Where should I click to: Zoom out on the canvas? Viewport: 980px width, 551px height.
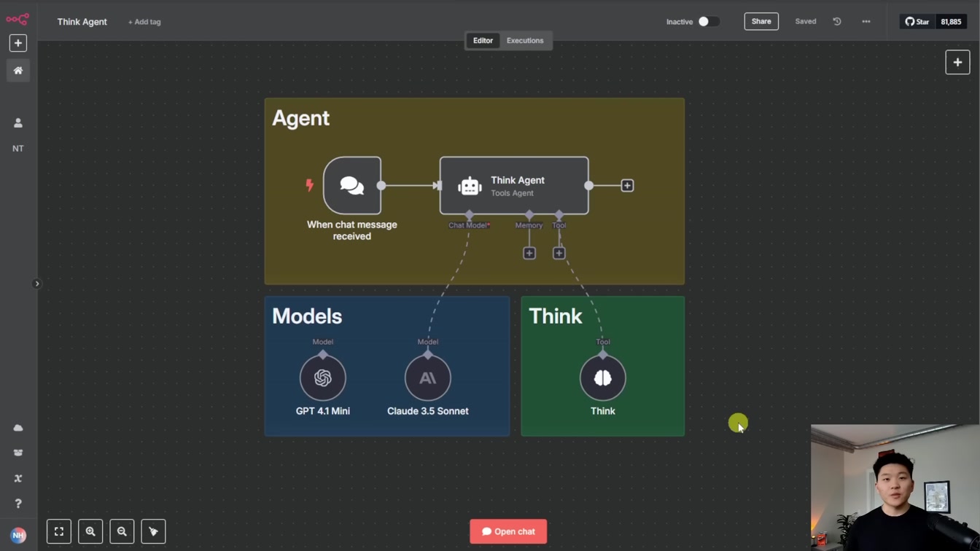pyautogui.click(x=122, y=531)
